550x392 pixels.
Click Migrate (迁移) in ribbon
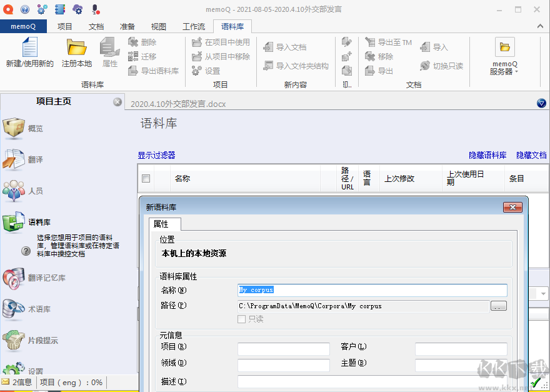pyautogui.click(x=142, y=56)
